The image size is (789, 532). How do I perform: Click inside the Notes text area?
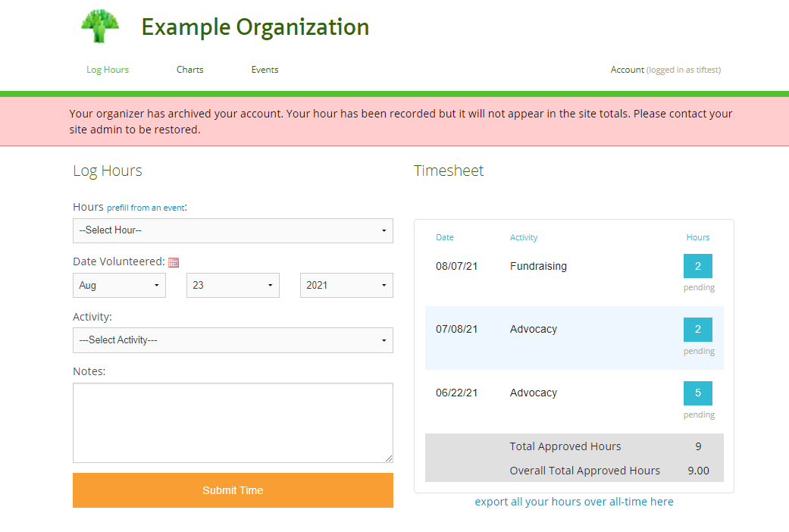click(233, 422)
